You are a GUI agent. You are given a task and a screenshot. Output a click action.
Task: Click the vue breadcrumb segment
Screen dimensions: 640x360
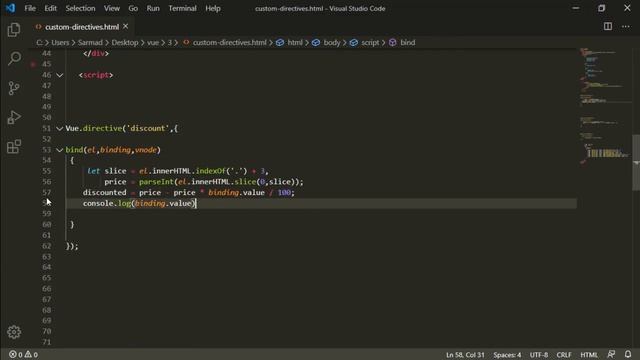tap(153, 42)
